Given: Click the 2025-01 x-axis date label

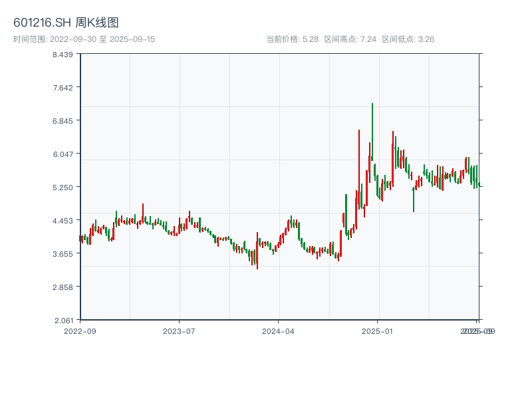Looking at the screenshot, I should point(378,331).
